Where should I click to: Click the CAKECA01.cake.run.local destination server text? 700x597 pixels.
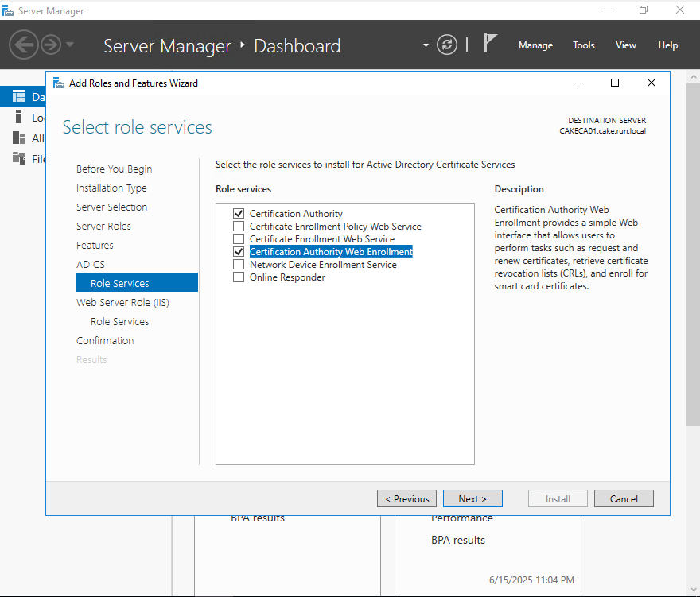603,130
